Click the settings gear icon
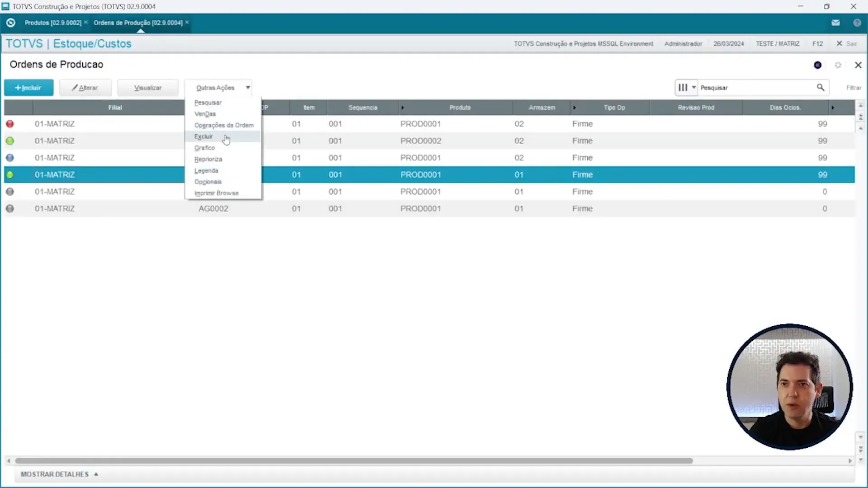This screenshot has height=488, width=868. [x=838, y=65]
